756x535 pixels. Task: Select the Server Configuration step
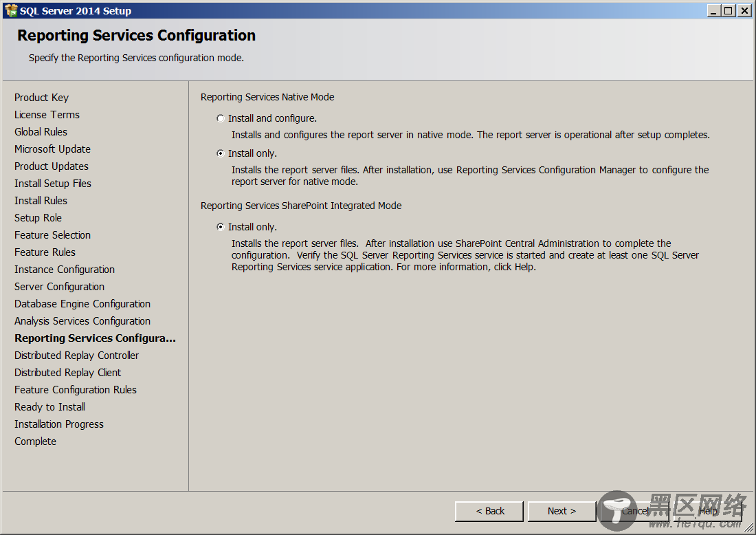click(59, 287)
